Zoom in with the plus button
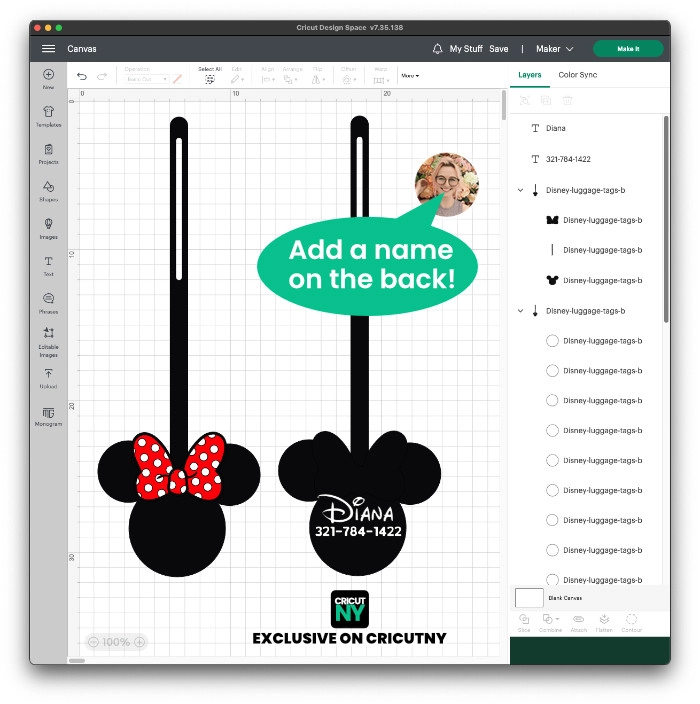 [140, 642]
